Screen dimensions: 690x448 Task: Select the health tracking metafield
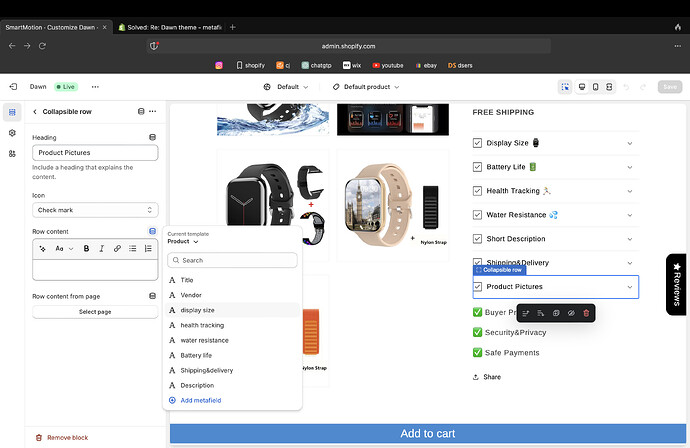tap(232, 325)
